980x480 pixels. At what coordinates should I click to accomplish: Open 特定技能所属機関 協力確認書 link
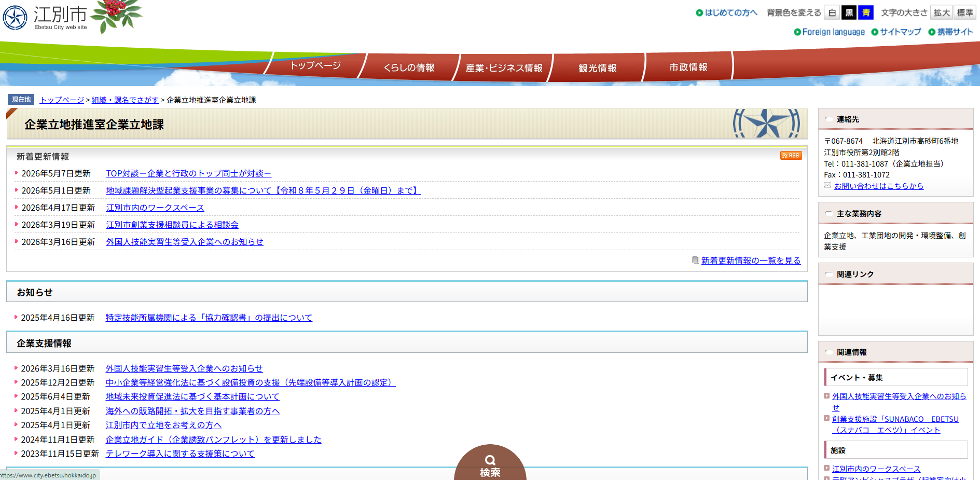tap(209, 318)
